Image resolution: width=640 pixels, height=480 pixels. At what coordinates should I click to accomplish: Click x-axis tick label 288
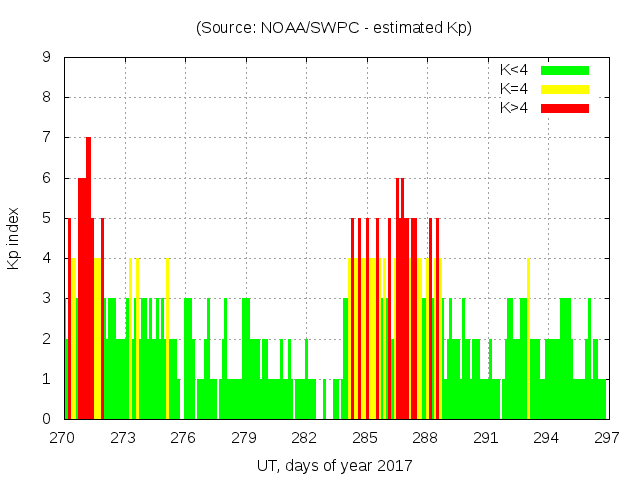(x=425, y=437)
